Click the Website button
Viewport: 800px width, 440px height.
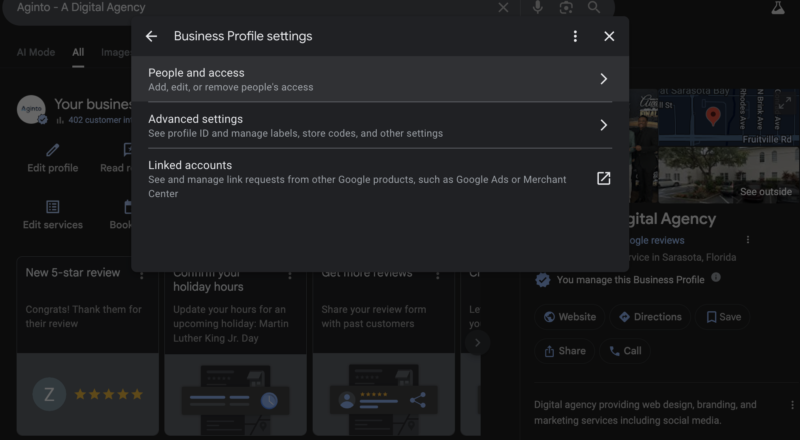point(570,317)
